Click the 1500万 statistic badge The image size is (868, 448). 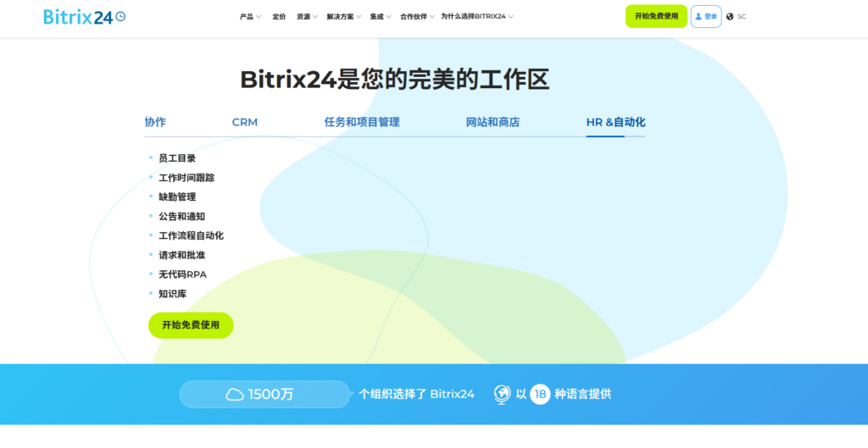264,395
